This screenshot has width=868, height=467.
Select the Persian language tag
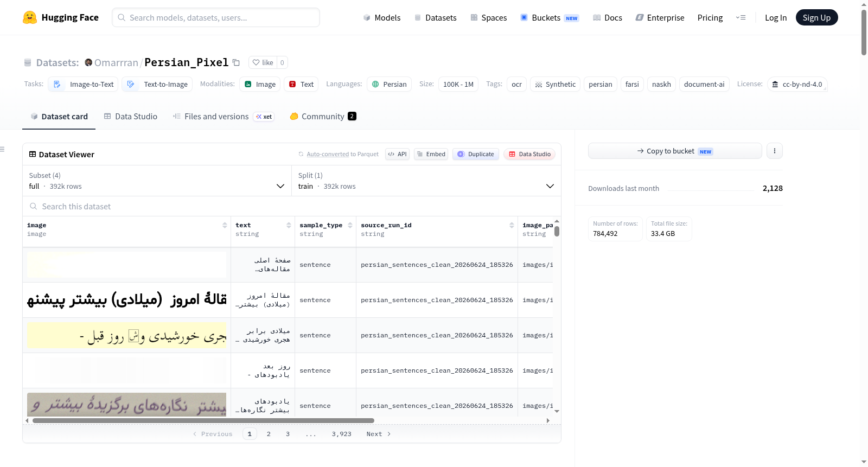389,84
